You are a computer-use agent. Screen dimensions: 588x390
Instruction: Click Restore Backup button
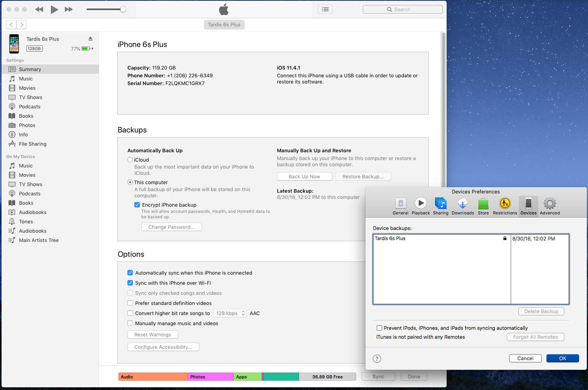click(363, 176)
